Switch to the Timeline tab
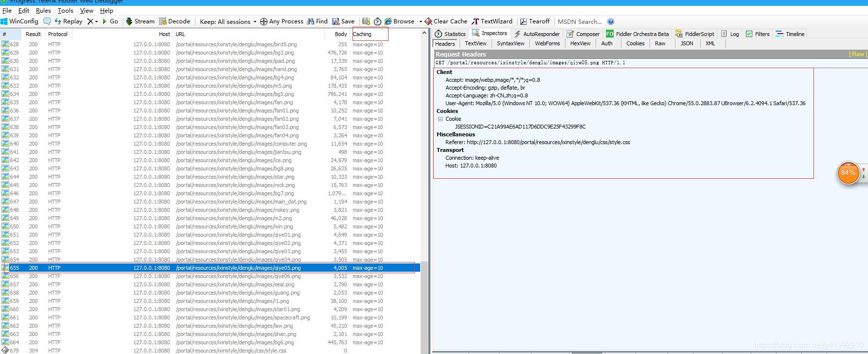 pos(790,34)
